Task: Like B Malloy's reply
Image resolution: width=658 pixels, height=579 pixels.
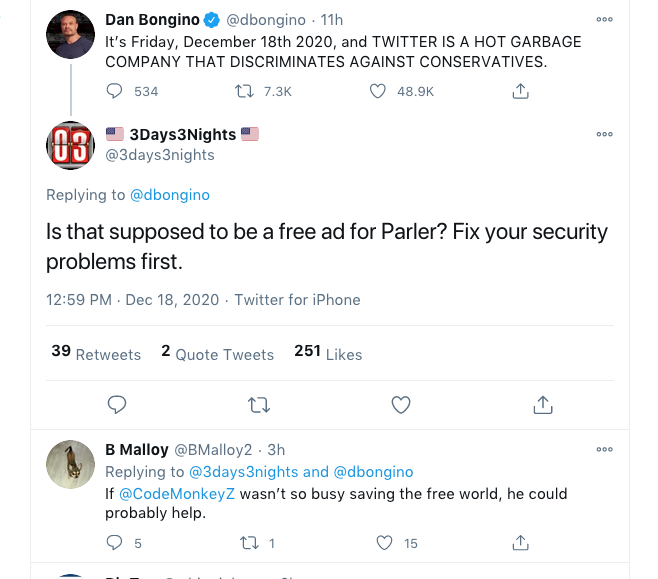Action: (384, 543)
